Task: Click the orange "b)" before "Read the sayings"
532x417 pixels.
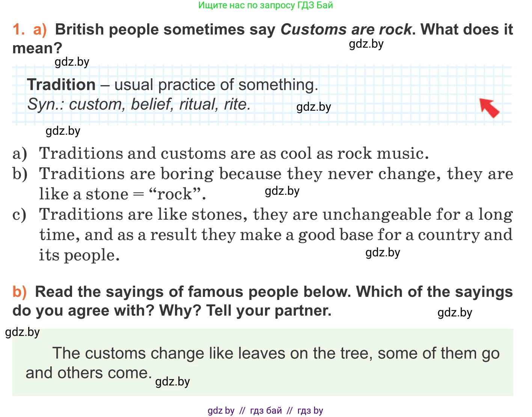Action: [x=20, y=292]
